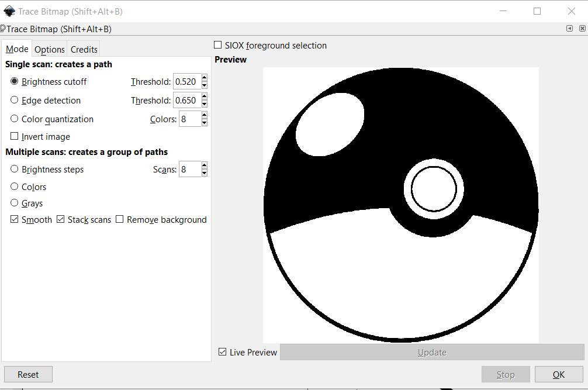Screen dimensions: 588x390
Task: Enable Remove background checkbox
Action: tap(119, 219)
